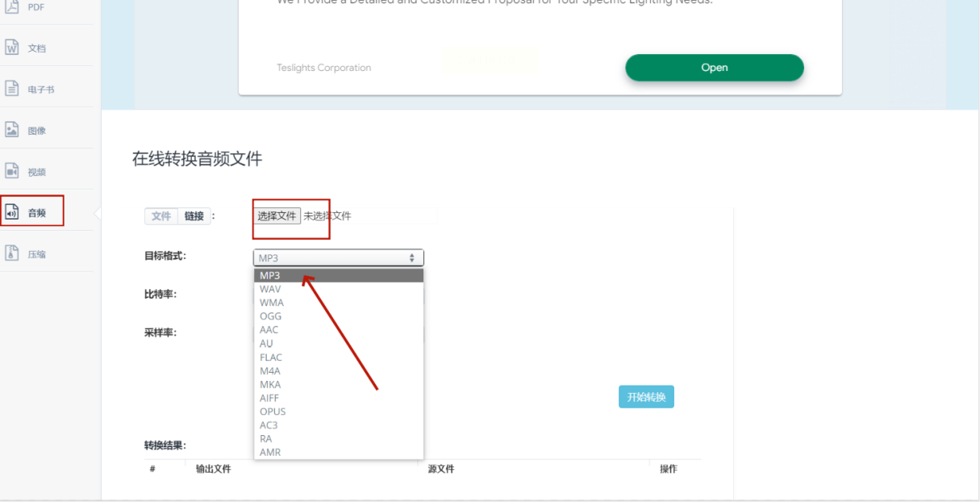Switch to the 链接 source toggle

[x=194, y=216]
